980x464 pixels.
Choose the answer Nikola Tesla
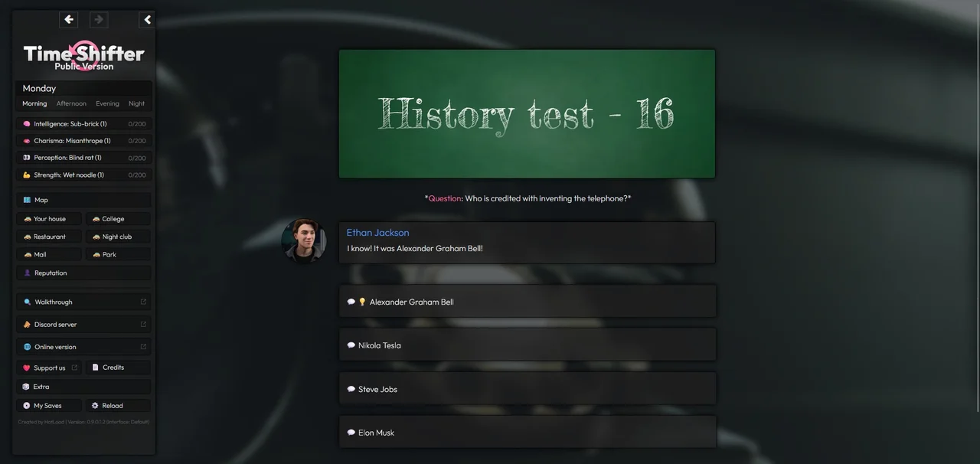528,345
